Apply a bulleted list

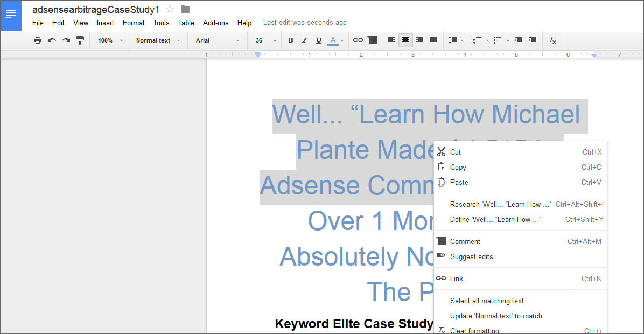[498, 40]
